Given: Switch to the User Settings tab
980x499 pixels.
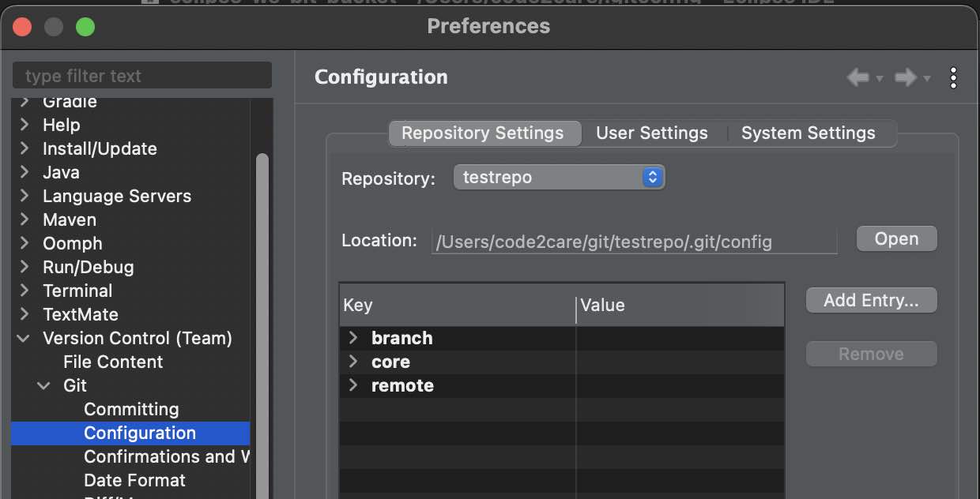Looking at the screenshot, I should (x=651, y=133).
